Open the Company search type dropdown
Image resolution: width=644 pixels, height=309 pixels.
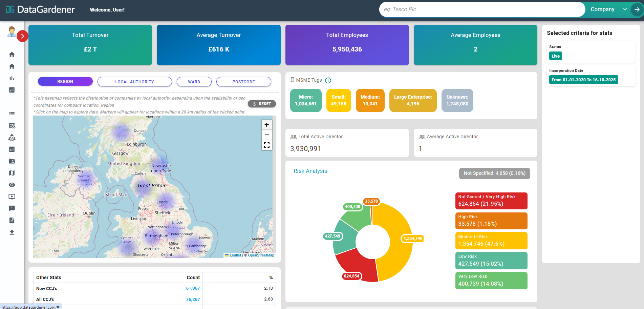608,9
